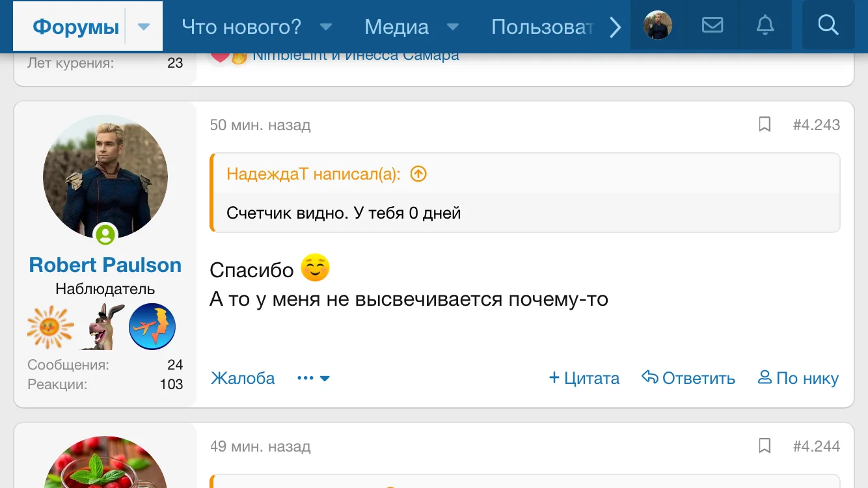The image size is (868, 488).
Task: Click the donkey badge under Robert Paulson
Action: 102,327
